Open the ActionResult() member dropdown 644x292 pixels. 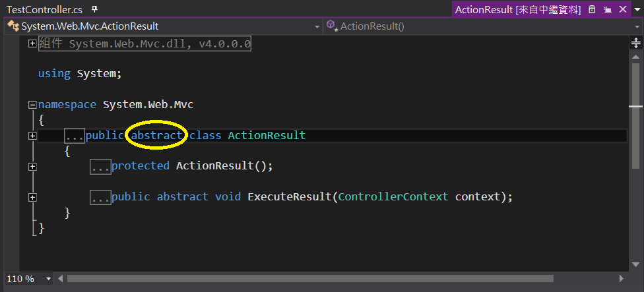pos(637,26)
